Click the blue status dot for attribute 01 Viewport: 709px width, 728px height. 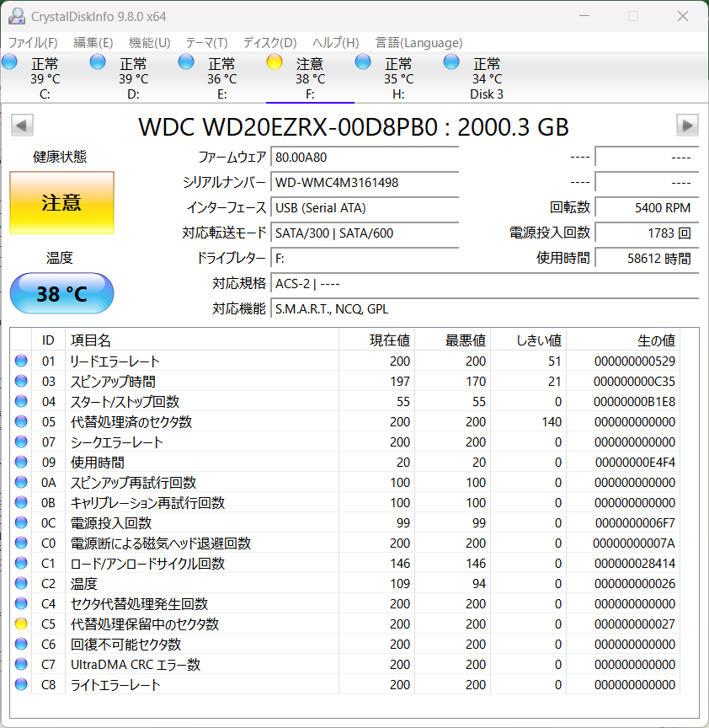point(21,361)
